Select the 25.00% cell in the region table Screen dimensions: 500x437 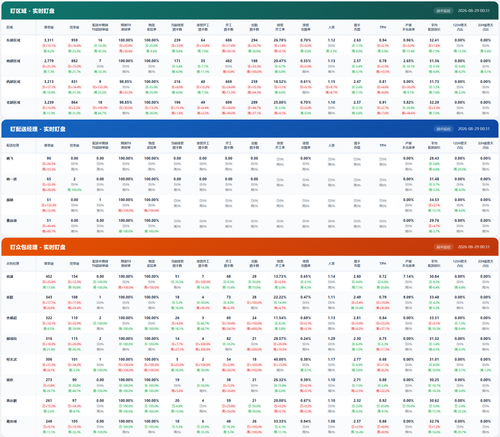coord(280,102)
